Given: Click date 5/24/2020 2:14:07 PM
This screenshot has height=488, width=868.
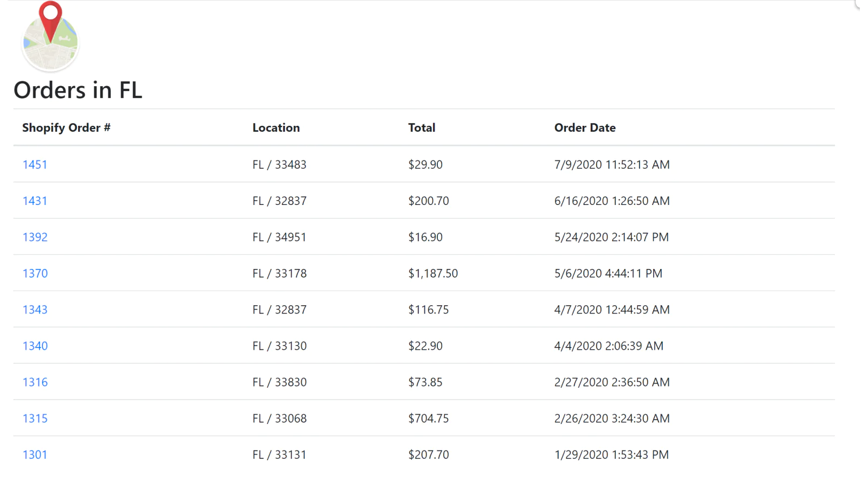Looking at the screenshot, I should click(611, 237).
